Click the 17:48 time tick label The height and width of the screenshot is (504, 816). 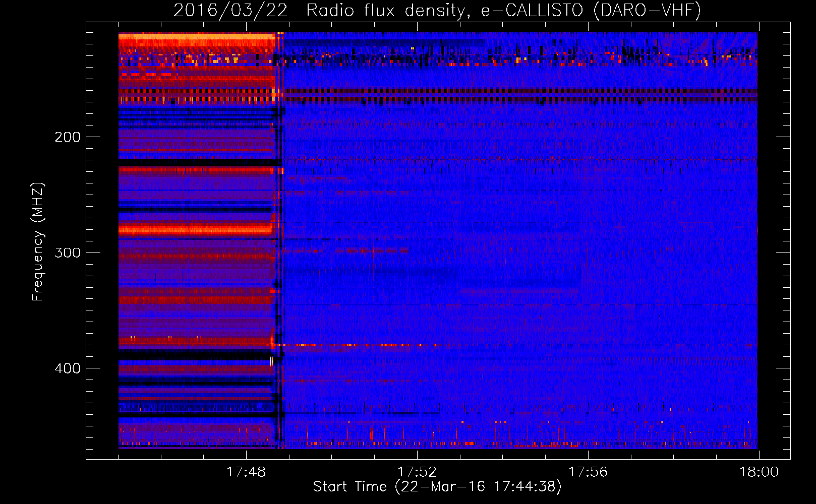click(x=246, y=472)
